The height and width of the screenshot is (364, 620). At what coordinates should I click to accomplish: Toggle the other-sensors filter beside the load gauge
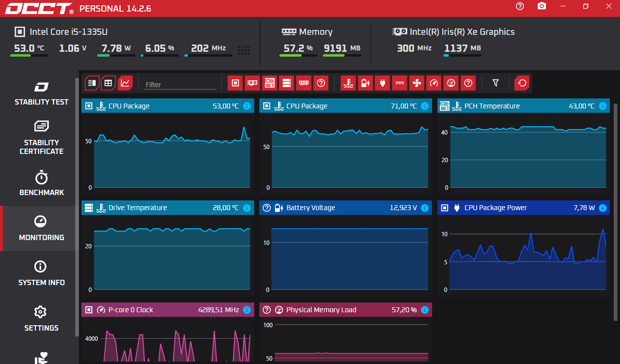(x=468, y=83)
